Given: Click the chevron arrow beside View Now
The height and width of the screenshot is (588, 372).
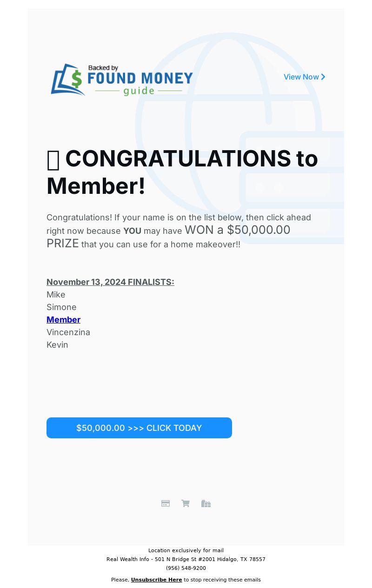Looking at the screenshot, I should pos(323,77).
